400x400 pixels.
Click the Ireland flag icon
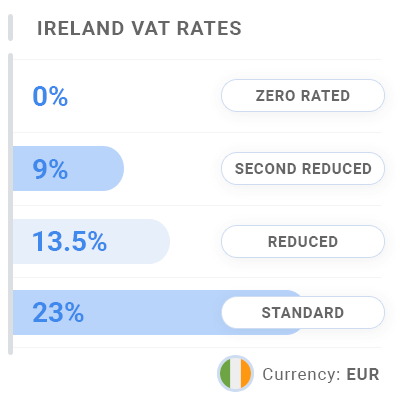[235, 373]
